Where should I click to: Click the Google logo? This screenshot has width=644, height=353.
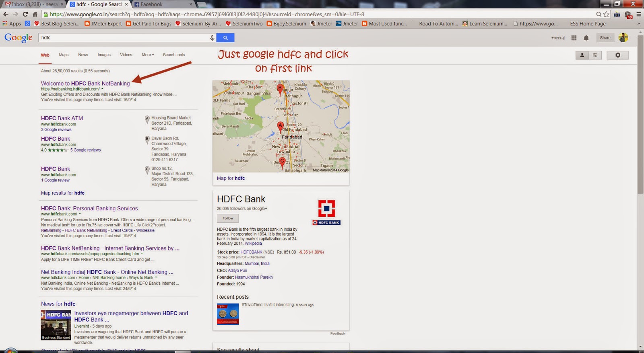pyautogui.click(x=19, y=38)
